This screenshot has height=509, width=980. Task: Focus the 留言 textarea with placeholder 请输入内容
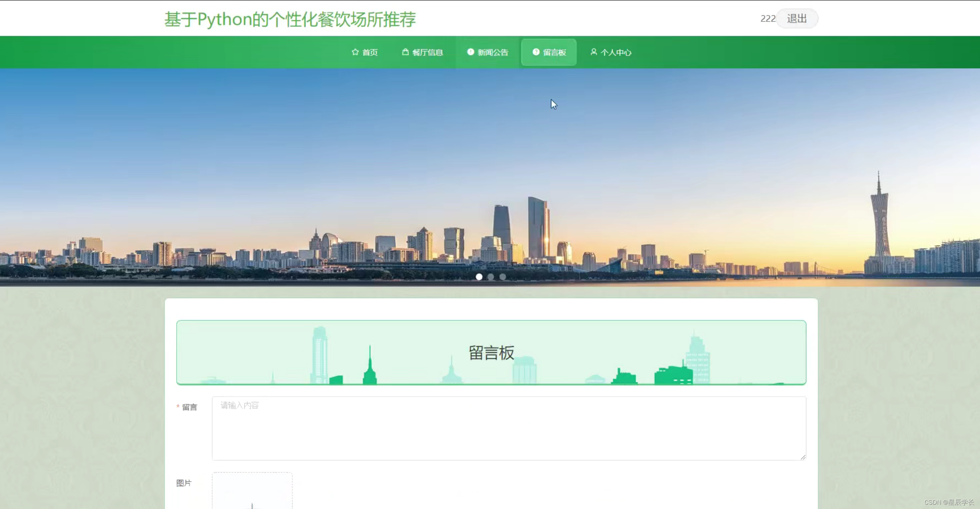tap(509, 428)
